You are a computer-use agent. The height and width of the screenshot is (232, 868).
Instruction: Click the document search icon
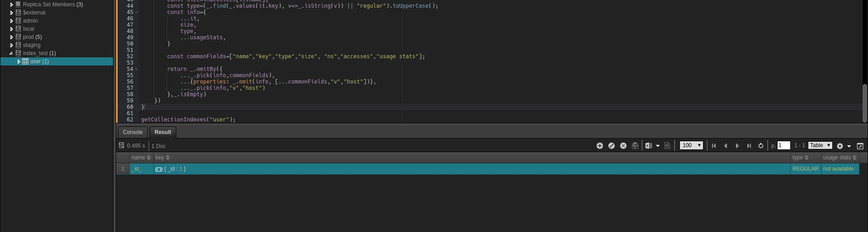coord(667,146)
